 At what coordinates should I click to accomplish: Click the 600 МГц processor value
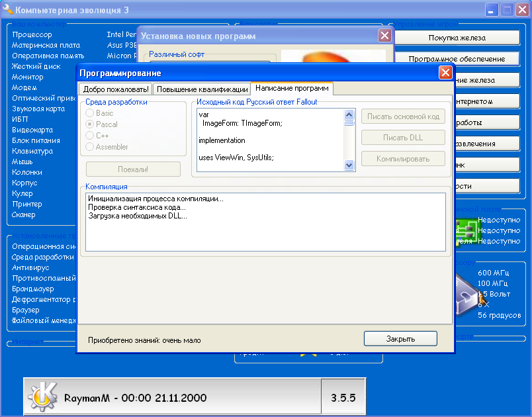point(494,273)
